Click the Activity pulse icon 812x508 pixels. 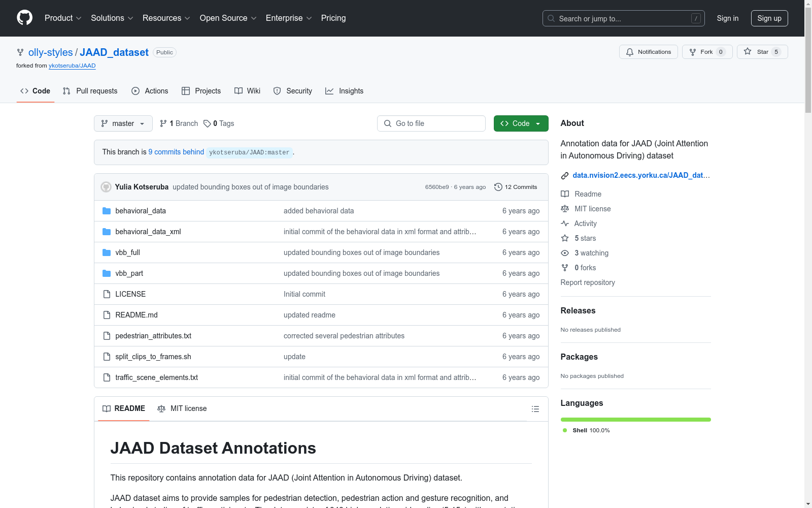tap(565, 224)
